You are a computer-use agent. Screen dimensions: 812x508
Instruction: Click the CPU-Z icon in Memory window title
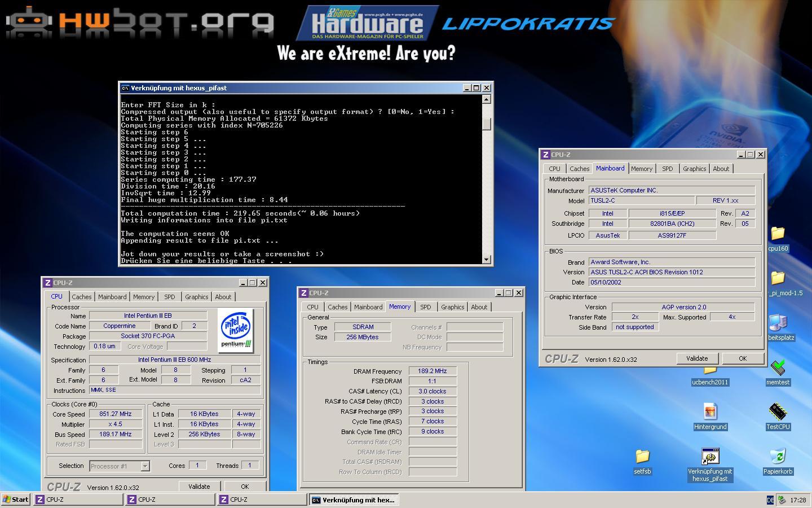(x=304, y=293)
